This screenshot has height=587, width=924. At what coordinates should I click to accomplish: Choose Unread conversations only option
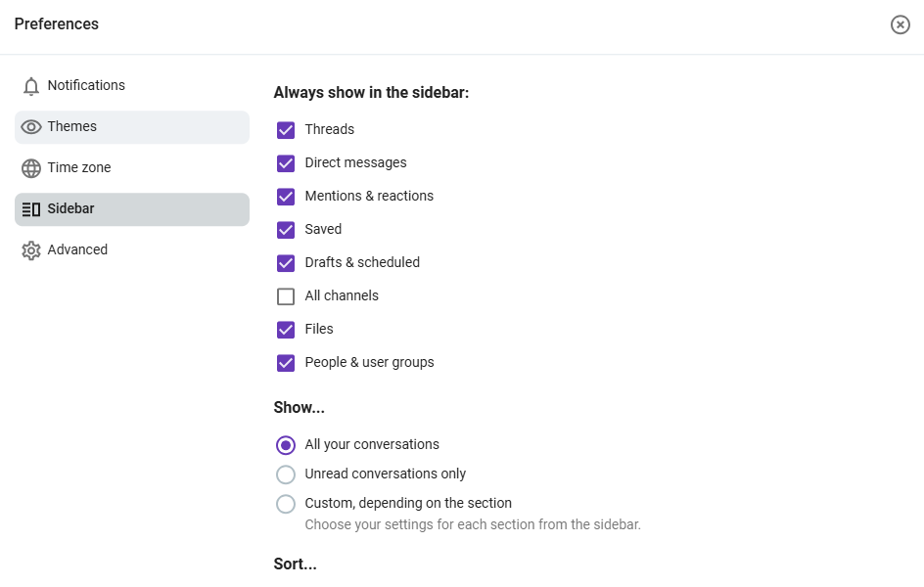click(286, 474)
